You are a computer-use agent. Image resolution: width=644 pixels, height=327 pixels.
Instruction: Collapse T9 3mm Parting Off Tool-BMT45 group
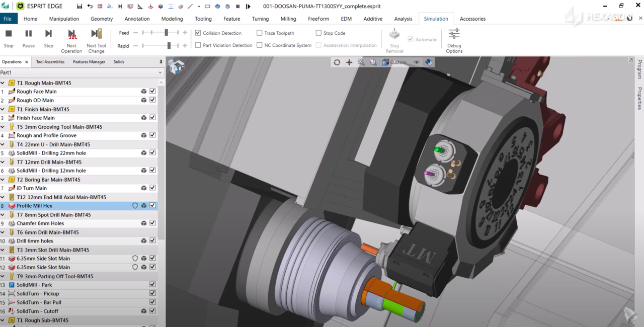[x=3, y=276]
